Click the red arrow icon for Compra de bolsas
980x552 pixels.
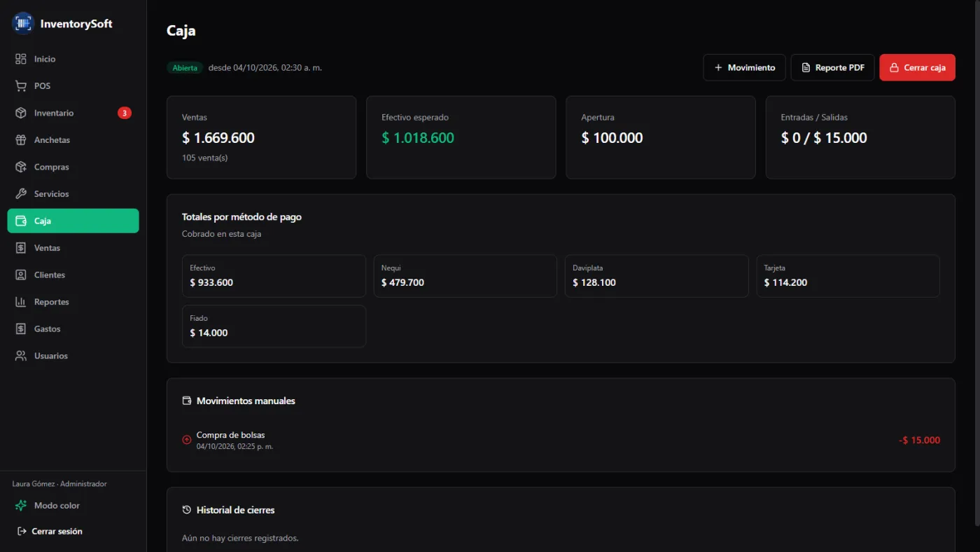click(x=187, y=440)
